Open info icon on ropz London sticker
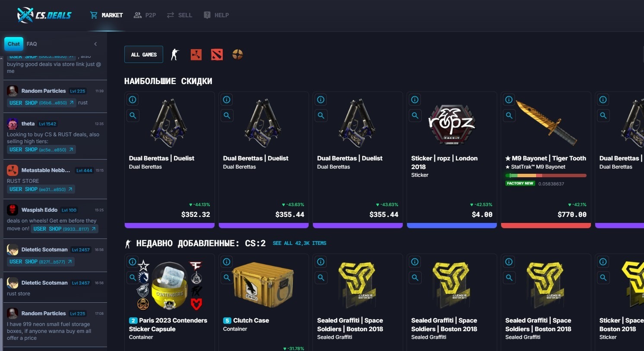 (415, 100)
